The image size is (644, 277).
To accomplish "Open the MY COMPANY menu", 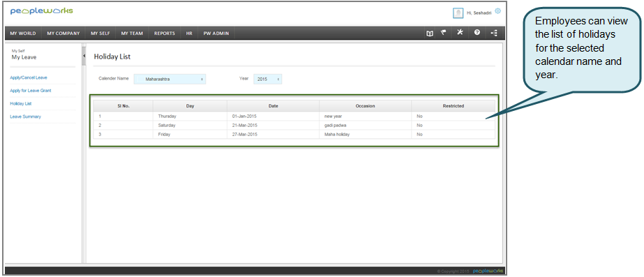I will coord(63,33).
